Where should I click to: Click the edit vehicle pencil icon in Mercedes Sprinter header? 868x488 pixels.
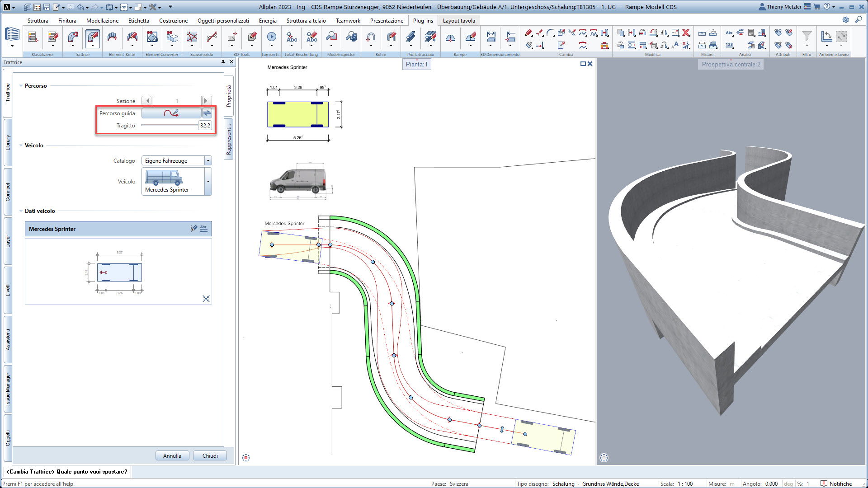tap(194, 229)
